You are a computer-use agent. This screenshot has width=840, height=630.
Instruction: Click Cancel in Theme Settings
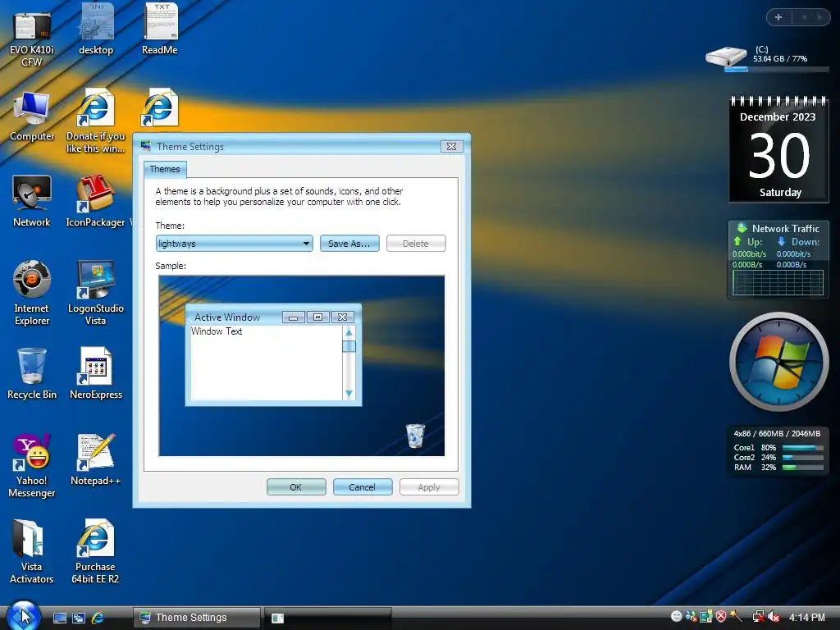click(363, 487)
